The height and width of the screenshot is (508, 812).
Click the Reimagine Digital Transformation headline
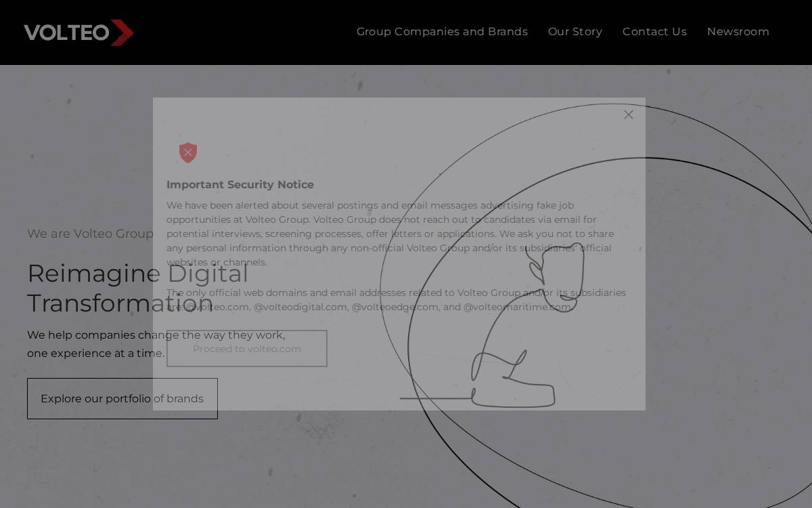(138, 288)
